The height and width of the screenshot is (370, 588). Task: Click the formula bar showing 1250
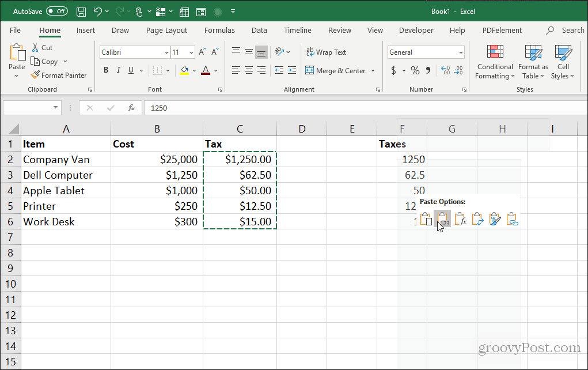pyautogui.click(x=366, y=108)
